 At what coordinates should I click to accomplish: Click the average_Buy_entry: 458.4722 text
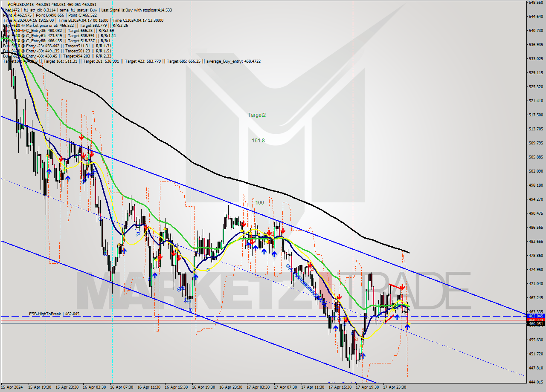[x=234, y=61]
